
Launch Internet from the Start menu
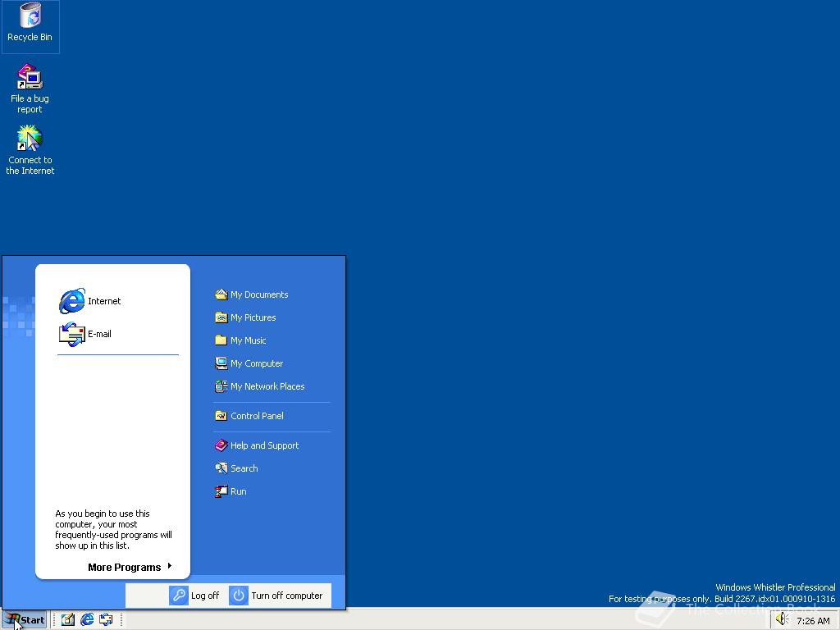click(x=90, y=301)
